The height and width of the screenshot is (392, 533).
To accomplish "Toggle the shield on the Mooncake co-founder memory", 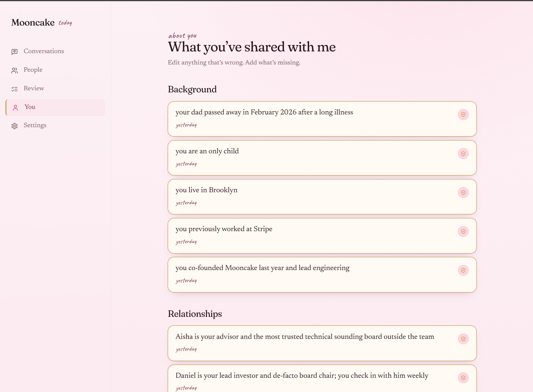I will pyautogui.click(x=463, y=270).
